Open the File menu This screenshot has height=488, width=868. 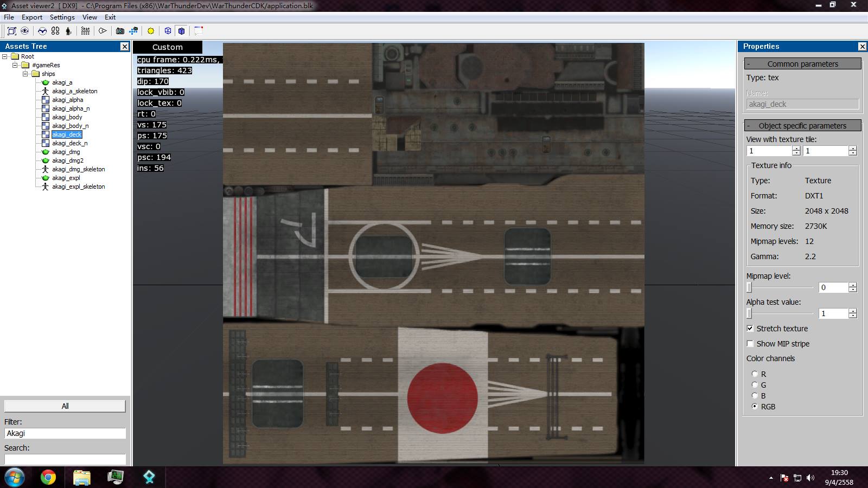[9, 17]
